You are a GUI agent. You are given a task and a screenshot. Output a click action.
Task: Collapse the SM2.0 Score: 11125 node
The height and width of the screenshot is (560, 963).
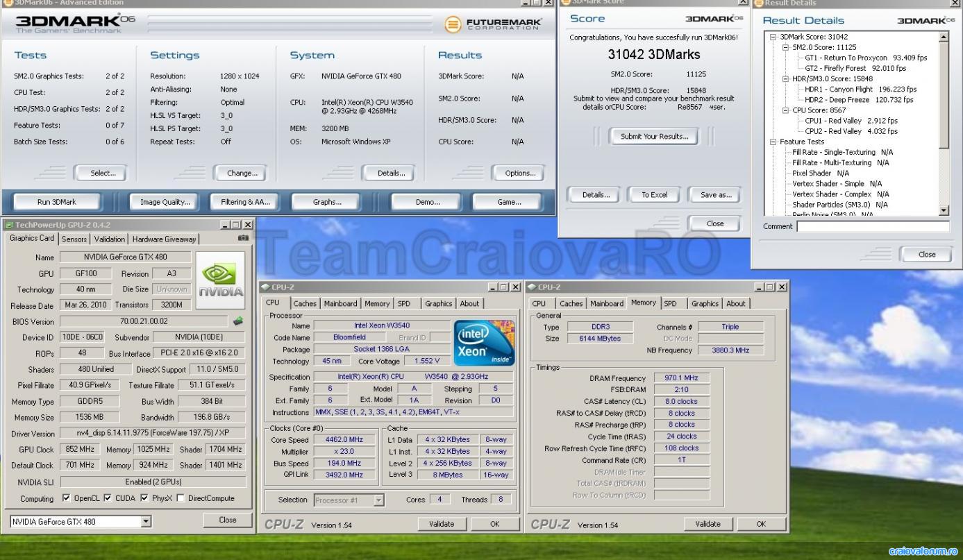[x=786, y=47]
